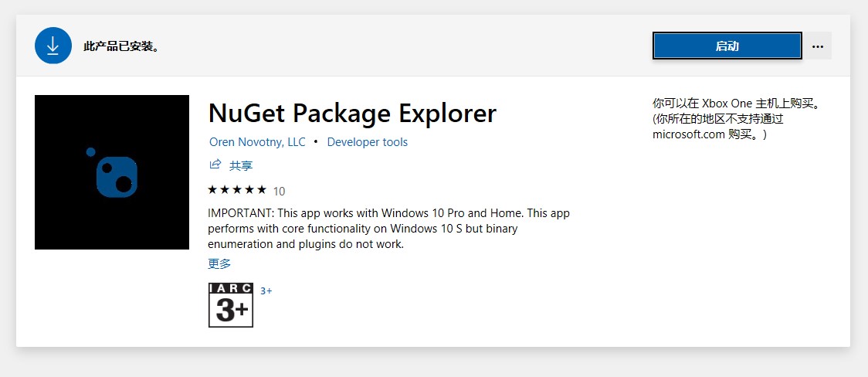The image size is (868, 377).
Task: Click the rating count number 10
Action: (x=279, y=192)
